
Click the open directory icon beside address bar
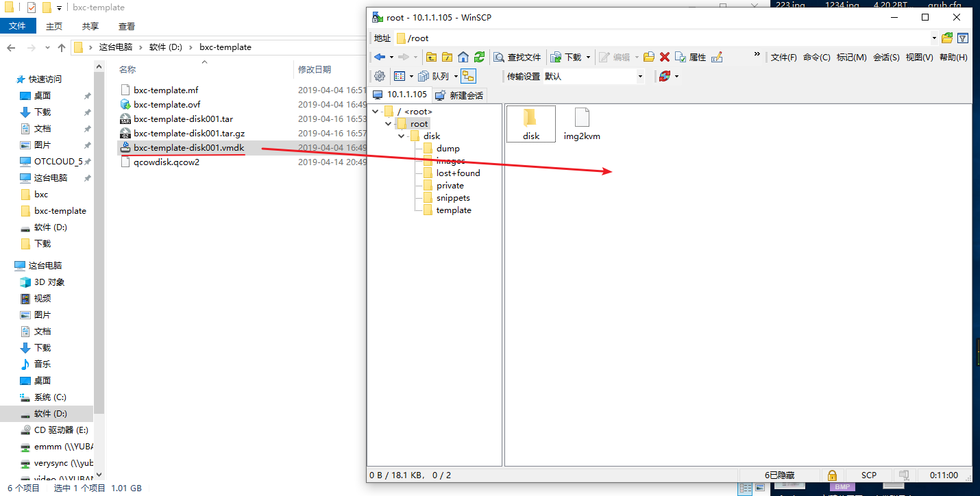pos(947,38)
